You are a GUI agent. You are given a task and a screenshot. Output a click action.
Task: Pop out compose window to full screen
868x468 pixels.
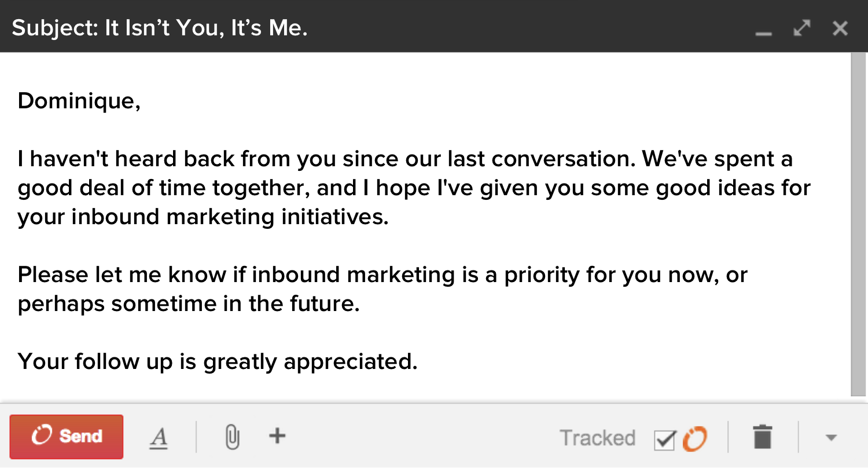[802, 28]
